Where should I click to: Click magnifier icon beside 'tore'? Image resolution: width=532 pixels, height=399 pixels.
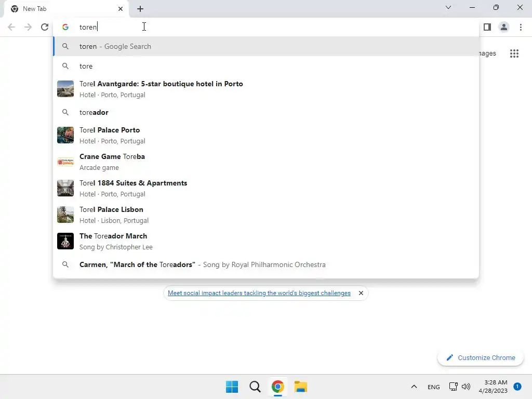65,66
